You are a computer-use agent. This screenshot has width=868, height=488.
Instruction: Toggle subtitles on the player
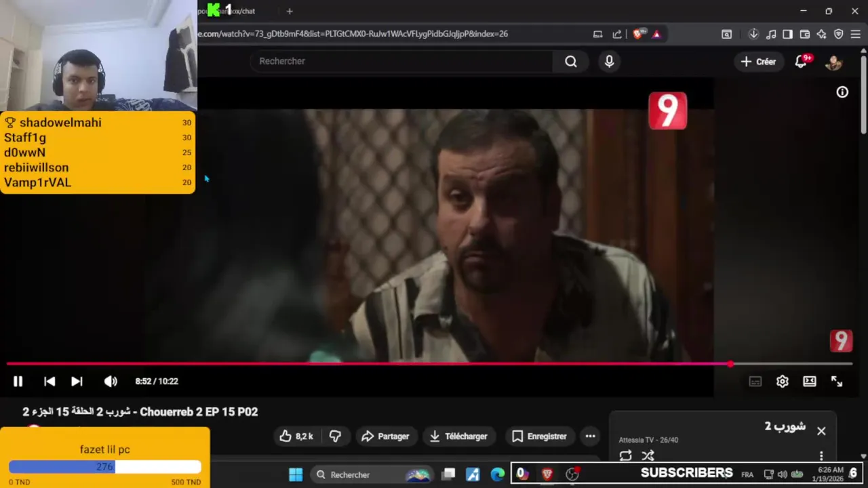(x=755, y=382)
